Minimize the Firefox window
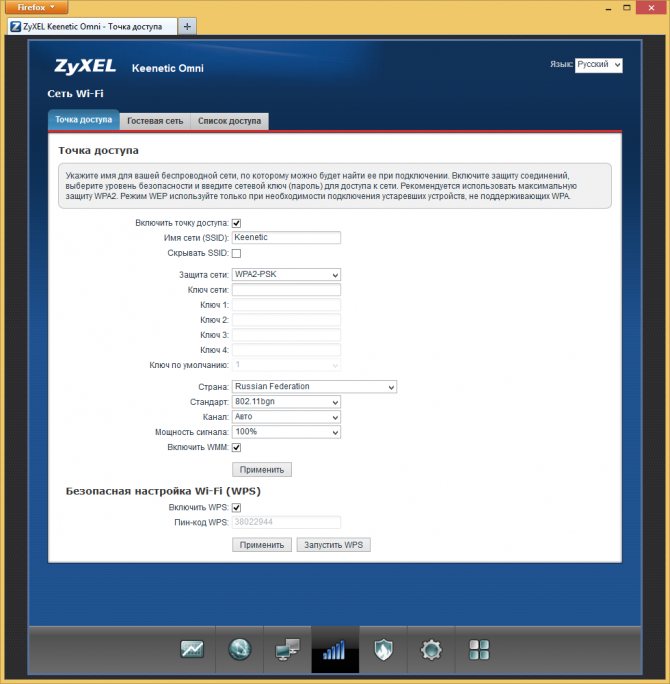The width and height of the screenshot is (670, 684). [608, 8]
